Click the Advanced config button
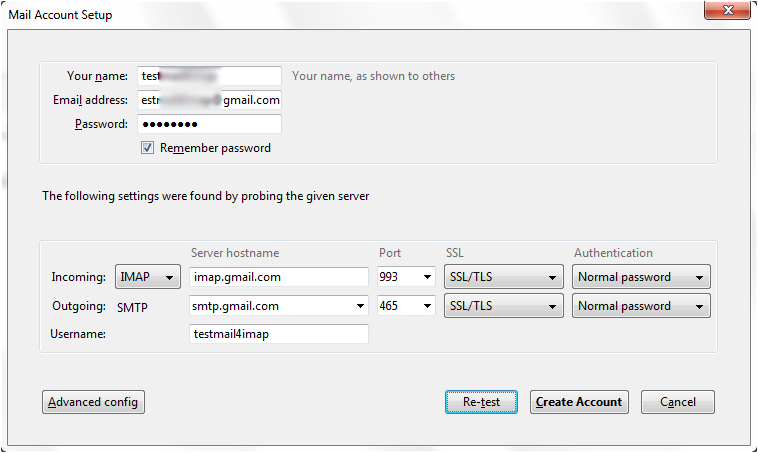 93,402
